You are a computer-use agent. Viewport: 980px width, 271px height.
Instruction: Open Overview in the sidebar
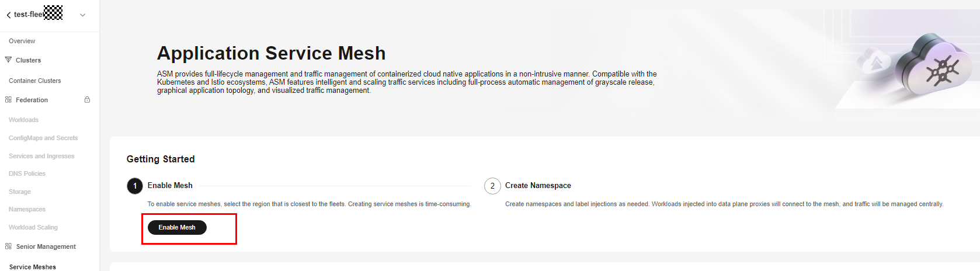[x=22, y=41]
